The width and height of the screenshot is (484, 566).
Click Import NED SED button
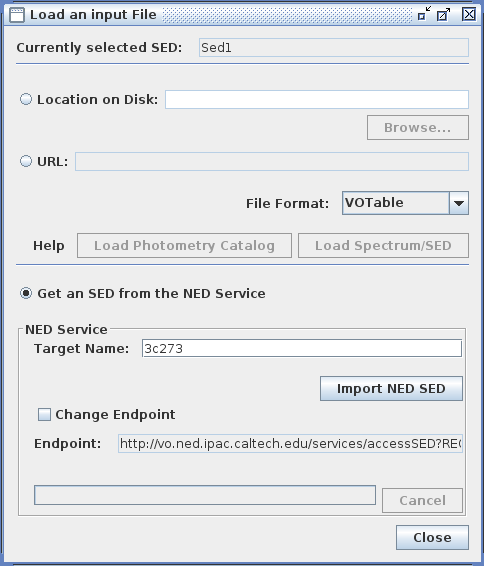click(391, 388)
